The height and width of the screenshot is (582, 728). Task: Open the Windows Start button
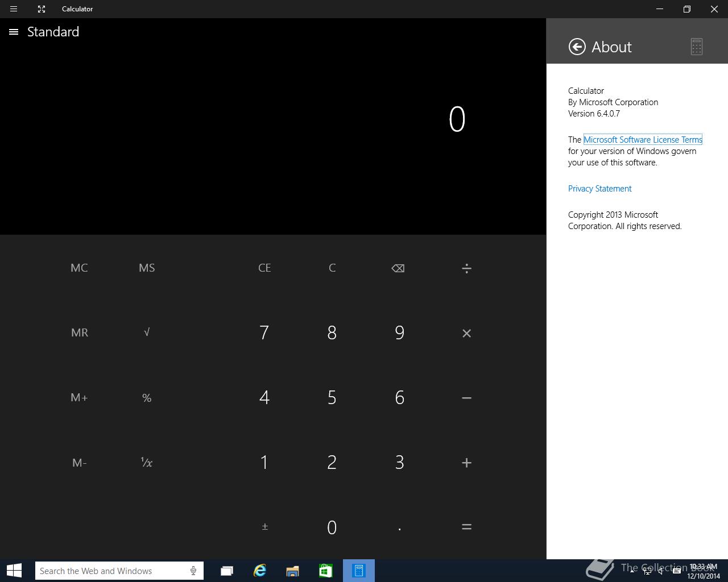(14, 571)
